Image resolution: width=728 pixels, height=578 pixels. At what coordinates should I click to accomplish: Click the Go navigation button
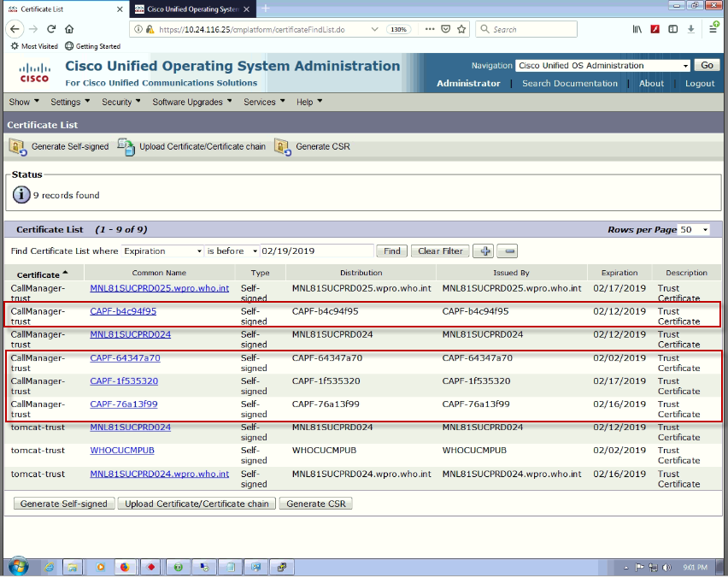point(707,66)
